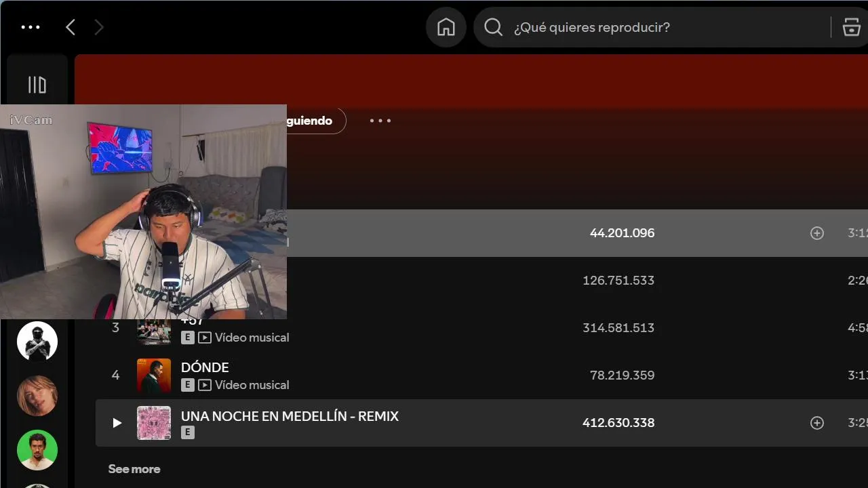The image size is (868, 488).
Task: Open the +57 track cover thumbnail
Action: pos(154,331)
